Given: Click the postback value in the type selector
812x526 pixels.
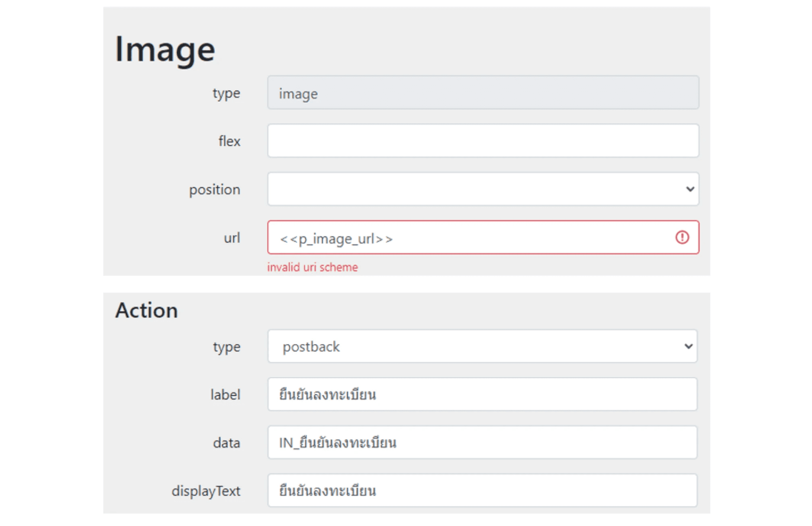Looking at the screenshot, I should click(311, 346).
